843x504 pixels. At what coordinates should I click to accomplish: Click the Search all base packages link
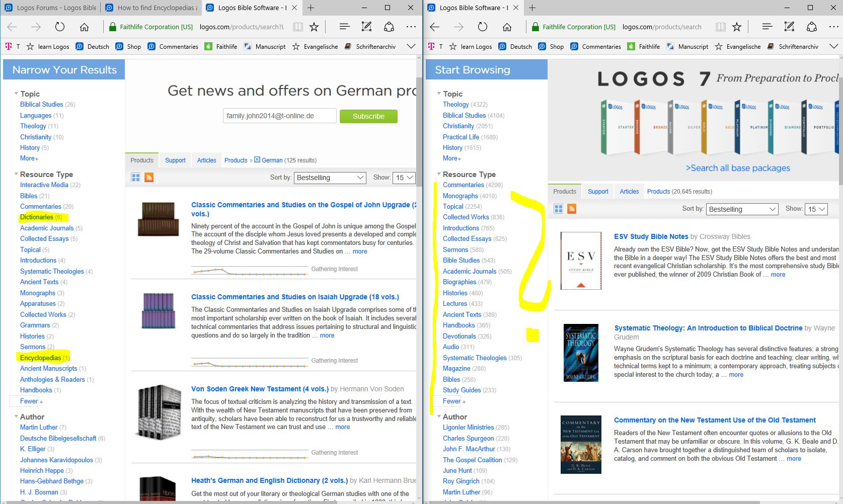(x=738, y=168)
